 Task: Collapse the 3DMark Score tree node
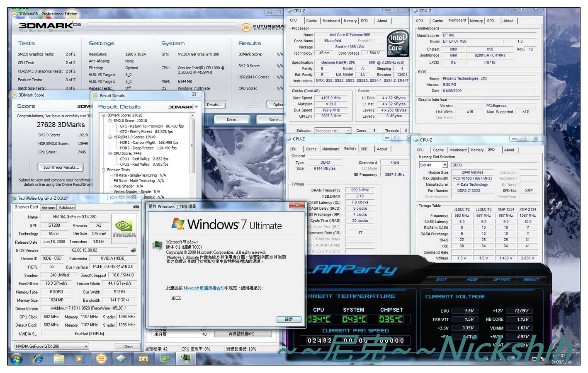104,115
